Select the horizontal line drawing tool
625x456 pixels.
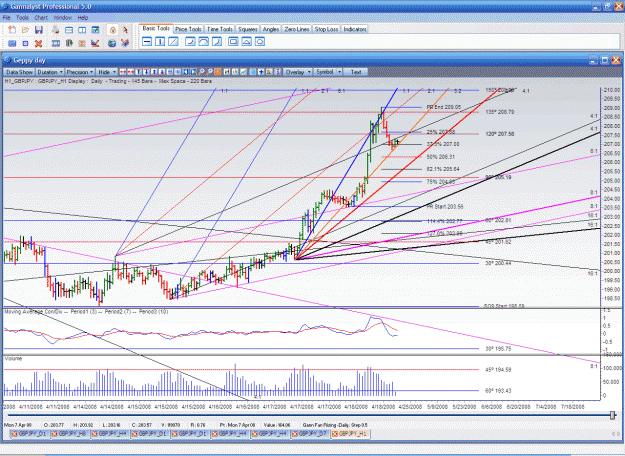click(147, 41)
